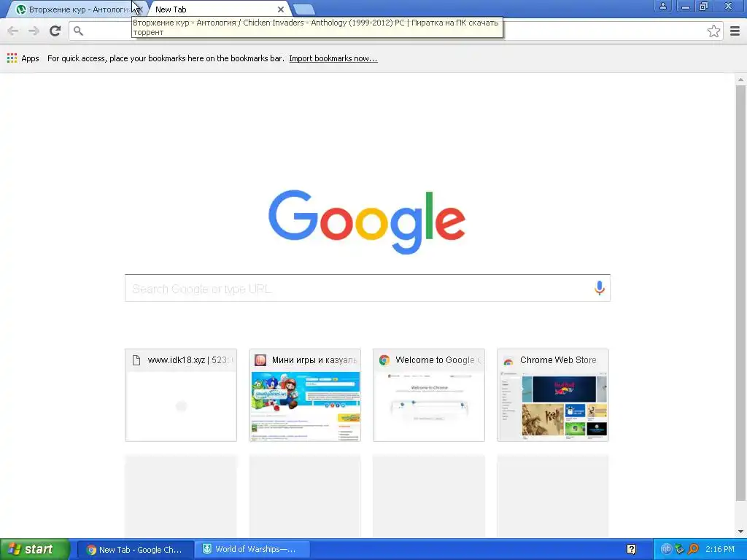Click the scrollbar up arrow

point(740,79)
